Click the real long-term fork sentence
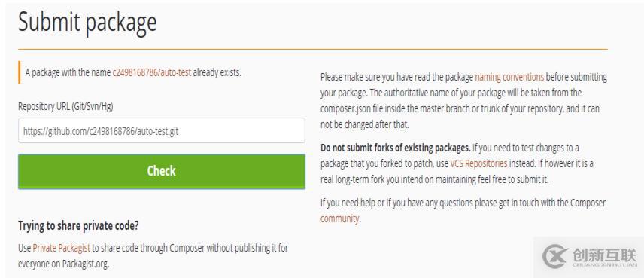This screenshot has height=278, width=644. 435,179
